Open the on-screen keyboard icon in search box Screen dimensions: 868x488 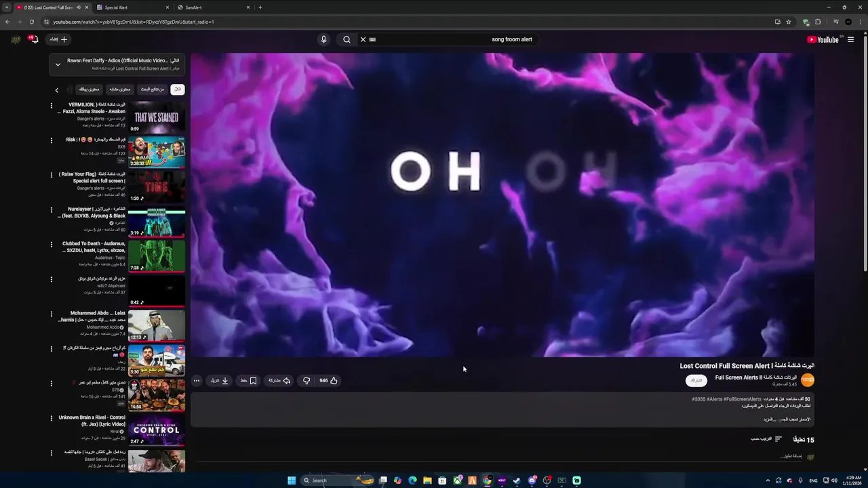(372, 39)
